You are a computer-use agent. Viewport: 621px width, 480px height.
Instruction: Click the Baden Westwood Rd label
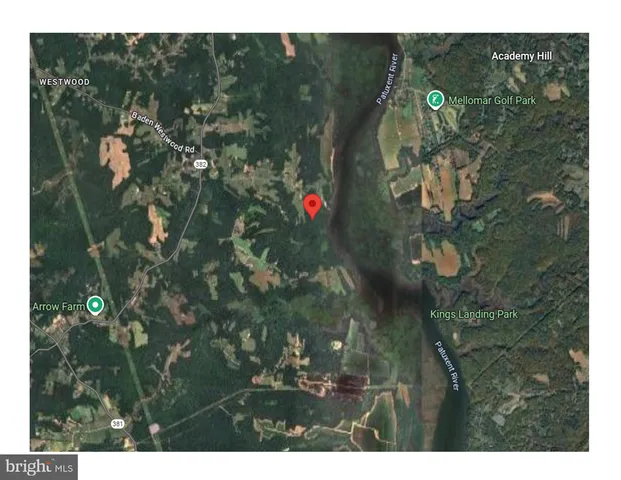(x=163, y=132)
